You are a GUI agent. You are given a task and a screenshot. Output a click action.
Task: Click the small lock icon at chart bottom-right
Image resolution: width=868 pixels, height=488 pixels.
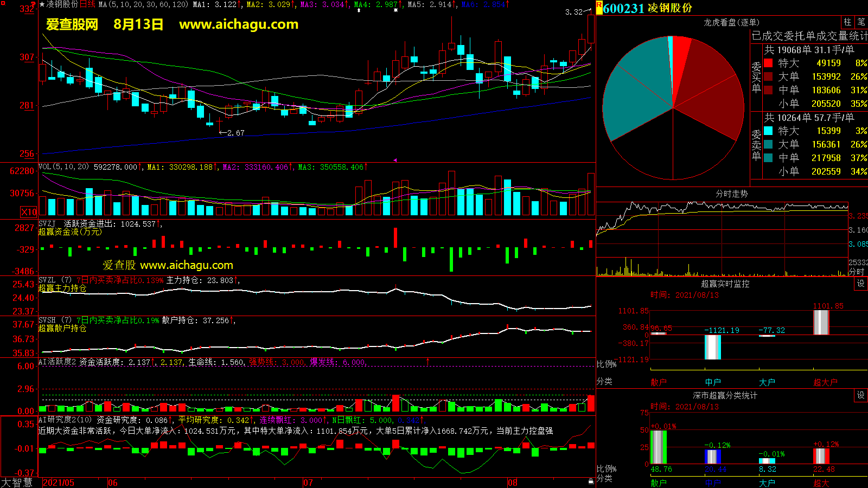click(591, 481)
